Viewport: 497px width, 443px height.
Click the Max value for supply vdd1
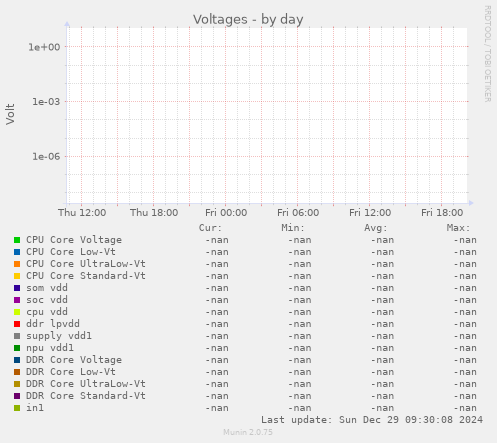click(x=465, y=336)
